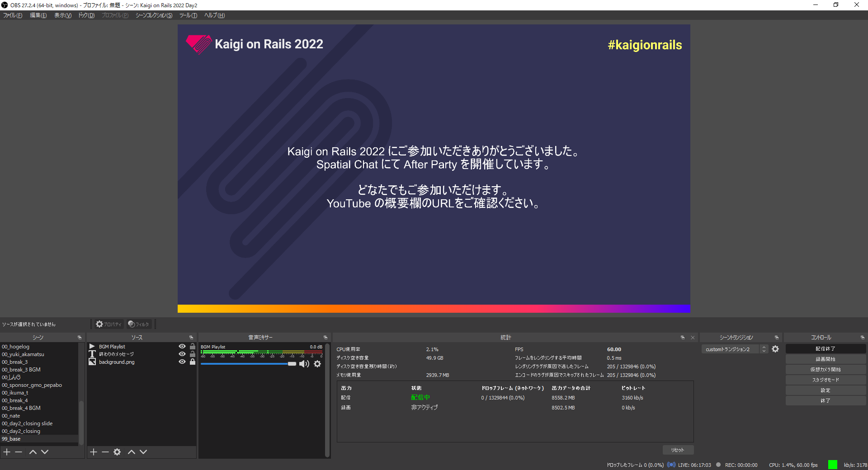868x470 pixels.
Task: Hide the background.png source via its eye icon
Action: [x=182, y=362]
